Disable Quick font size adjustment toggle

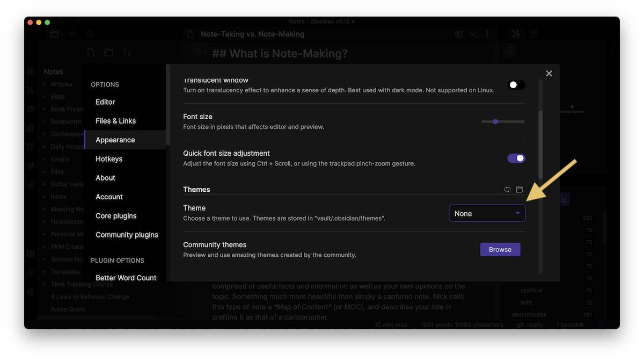[516, 158]
